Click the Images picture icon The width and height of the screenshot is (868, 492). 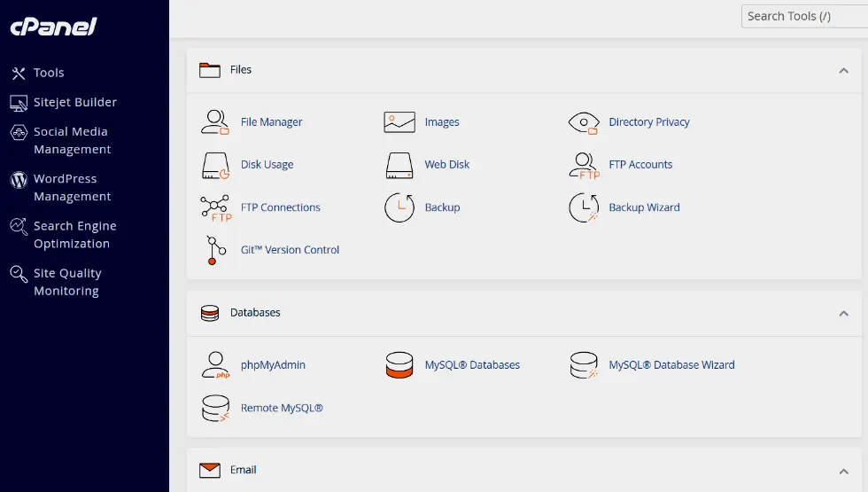pyautogui.click(x=399, y=122)
